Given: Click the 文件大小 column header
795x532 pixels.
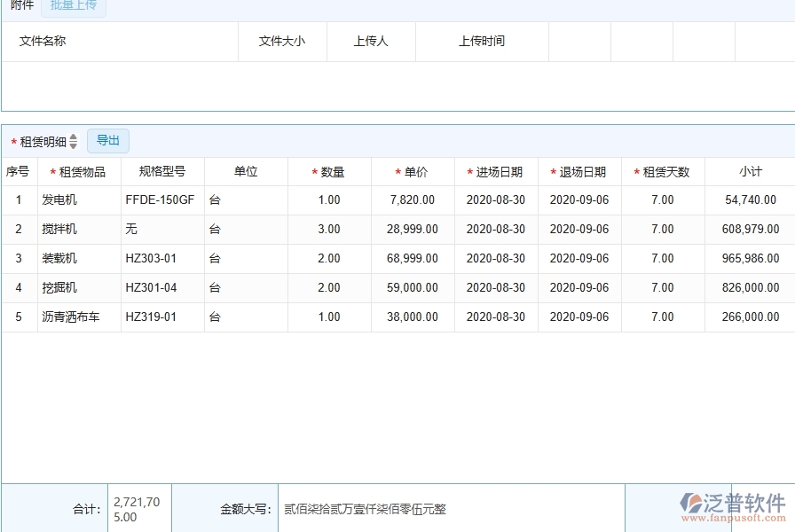Looking at the screenshot, I should (x=282, y=41).
